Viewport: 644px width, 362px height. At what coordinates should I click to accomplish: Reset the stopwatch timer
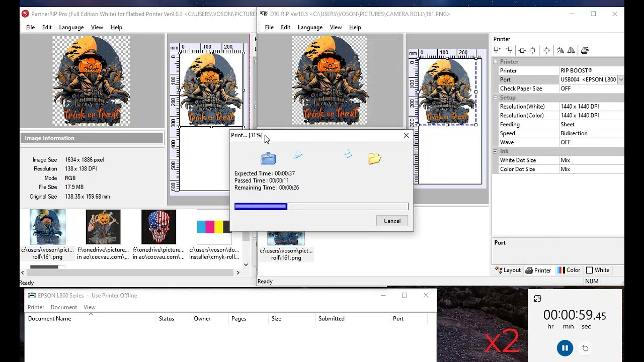[x=585, y=348]
